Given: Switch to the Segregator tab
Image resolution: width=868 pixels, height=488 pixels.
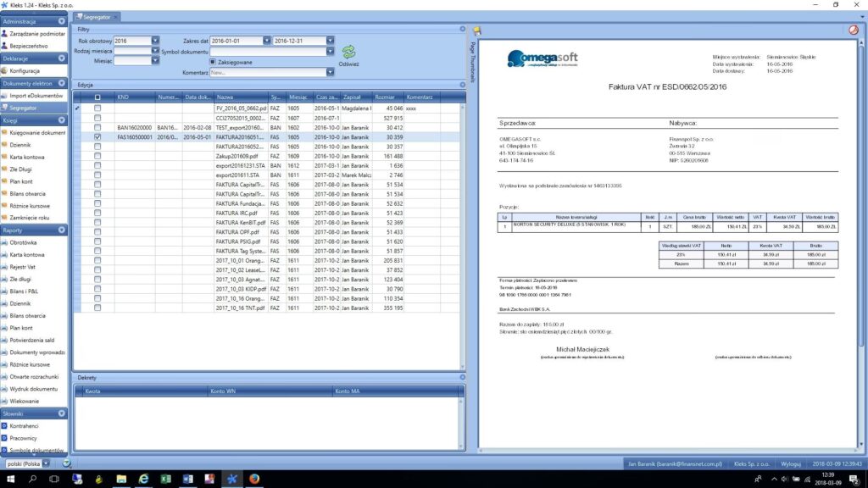Looking at the screenshot, I should pos(97,17).
